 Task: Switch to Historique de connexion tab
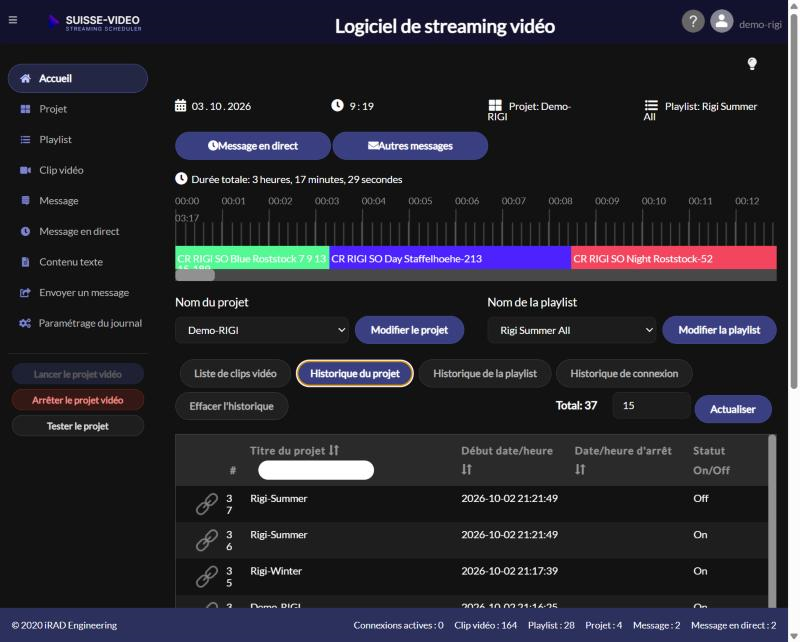pyautogui.click(x=624, y=374)
